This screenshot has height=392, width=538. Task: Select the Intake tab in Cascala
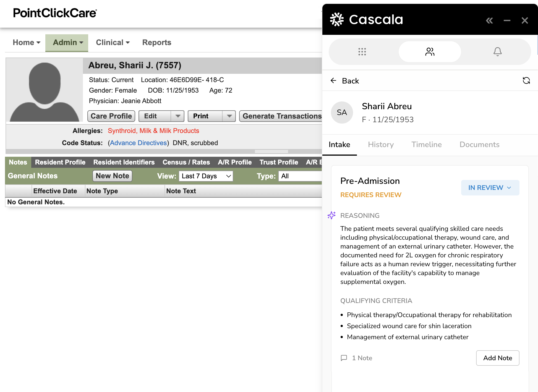339,145
